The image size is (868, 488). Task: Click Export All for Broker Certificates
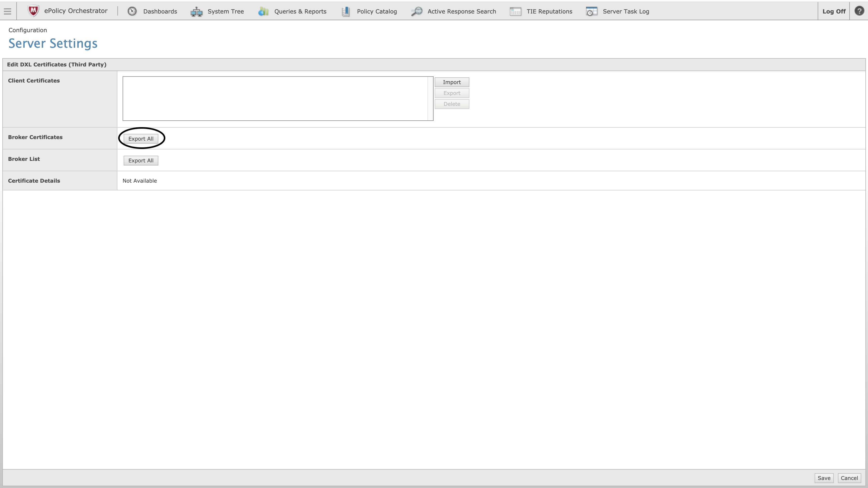point(140,139)
